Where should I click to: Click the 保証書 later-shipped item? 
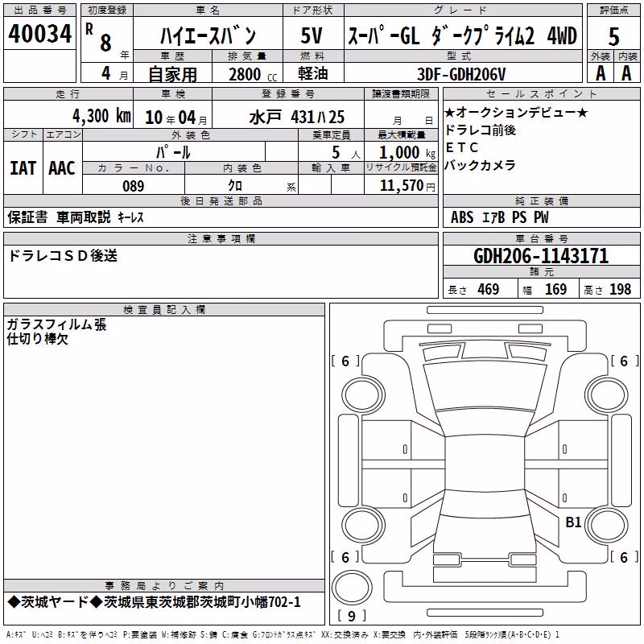click(27, 217)
